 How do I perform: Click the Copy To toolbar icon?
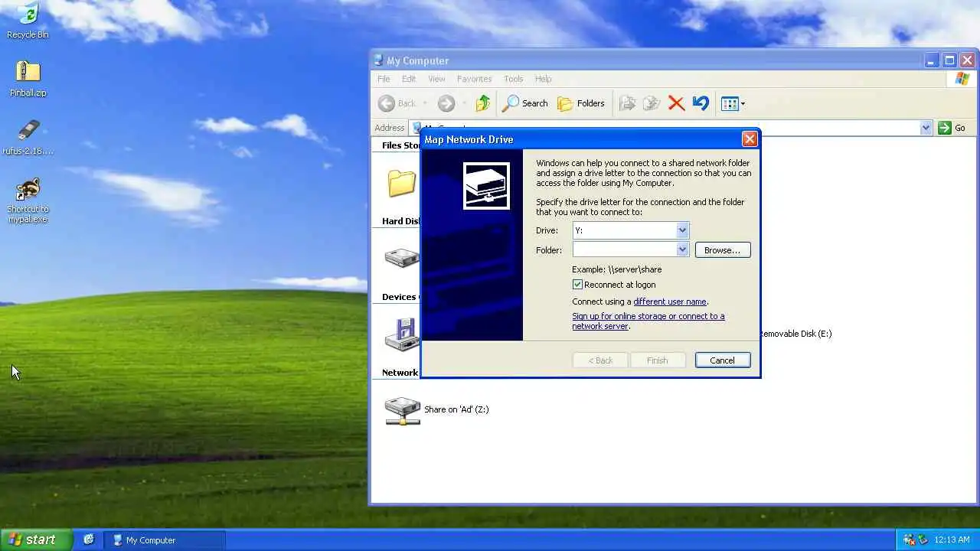[x=652, y=103]
